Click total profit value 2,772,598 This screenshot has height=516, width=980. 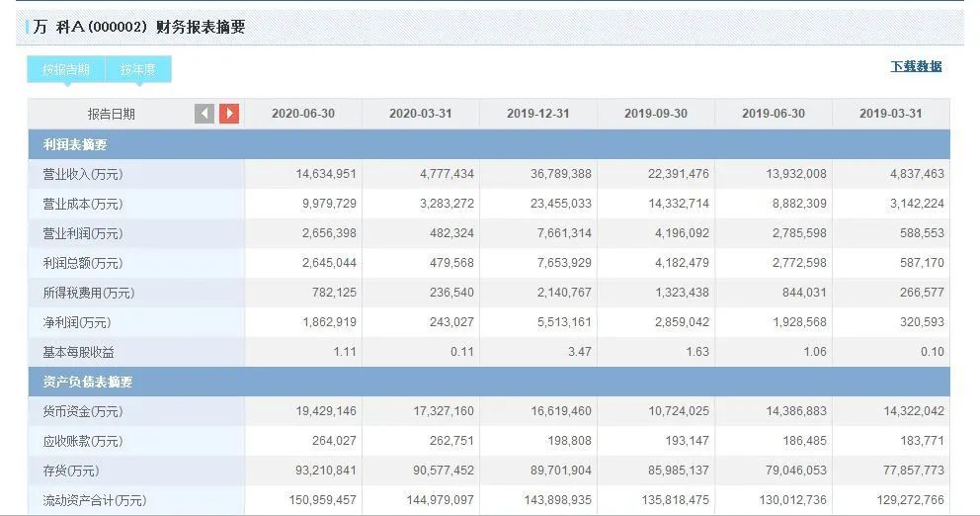coord(799,263)
